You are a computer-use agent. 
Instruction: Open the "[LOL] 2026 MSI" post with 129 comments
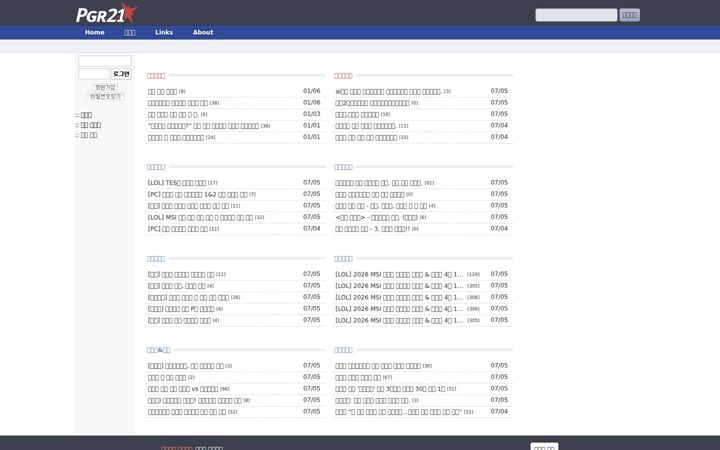click(407, 274)
